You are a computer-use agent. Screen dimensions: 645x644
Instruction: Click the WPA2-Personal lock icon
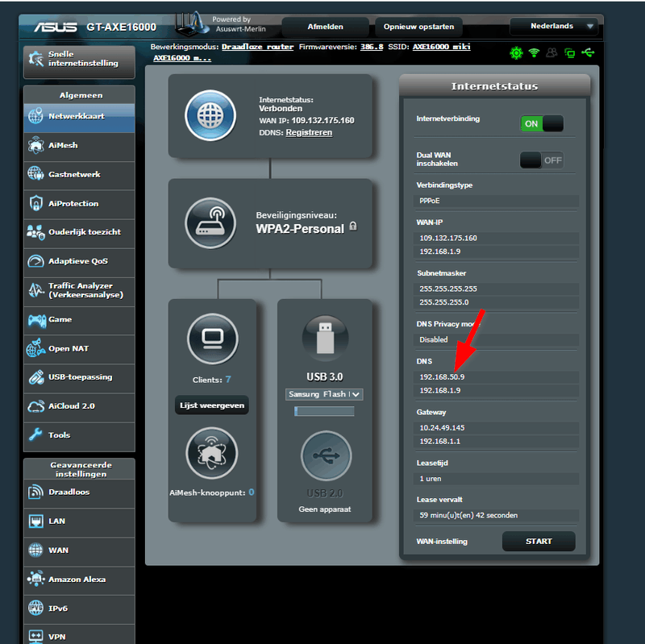[x=353, y=226]
